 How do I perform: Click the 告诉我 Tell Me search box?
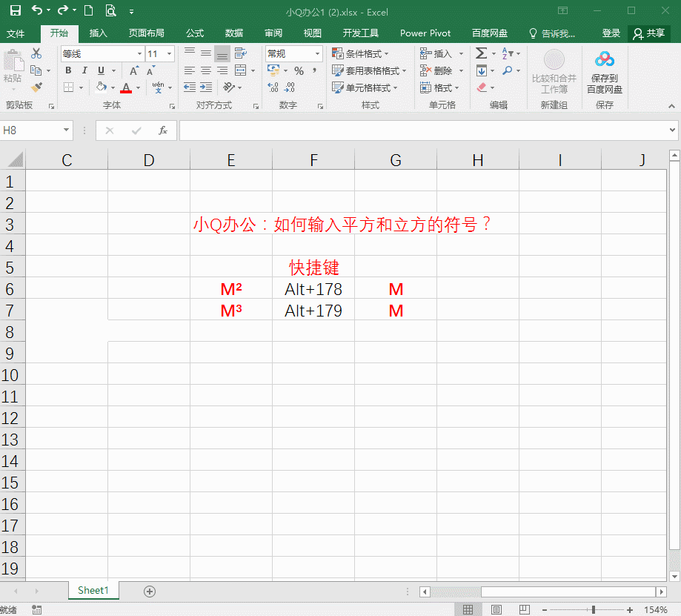coord(552,33)
